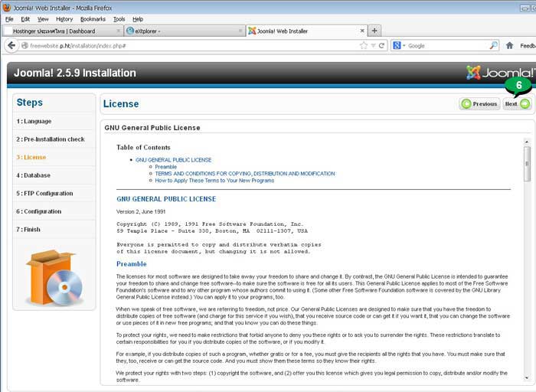Click the license pane scrollbar thumb

click(x=527, y=164)
